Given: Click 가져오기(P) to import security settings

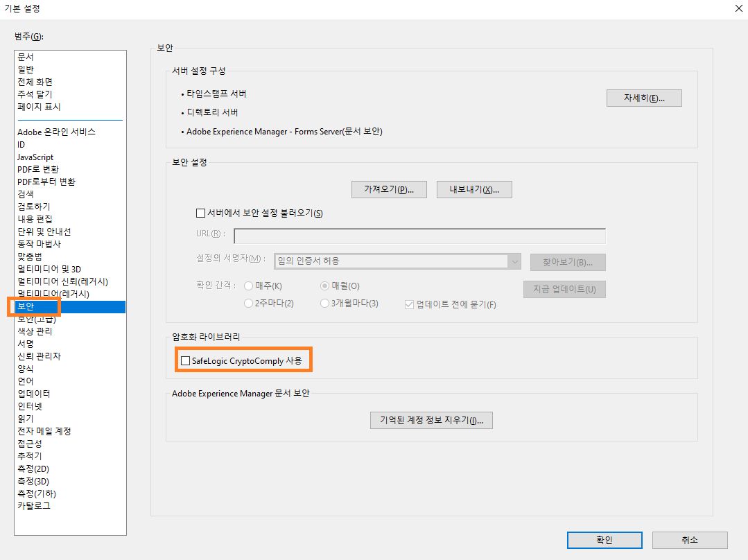Looking at the screenshot, I should pyautogui.click(x=388, y=189).
